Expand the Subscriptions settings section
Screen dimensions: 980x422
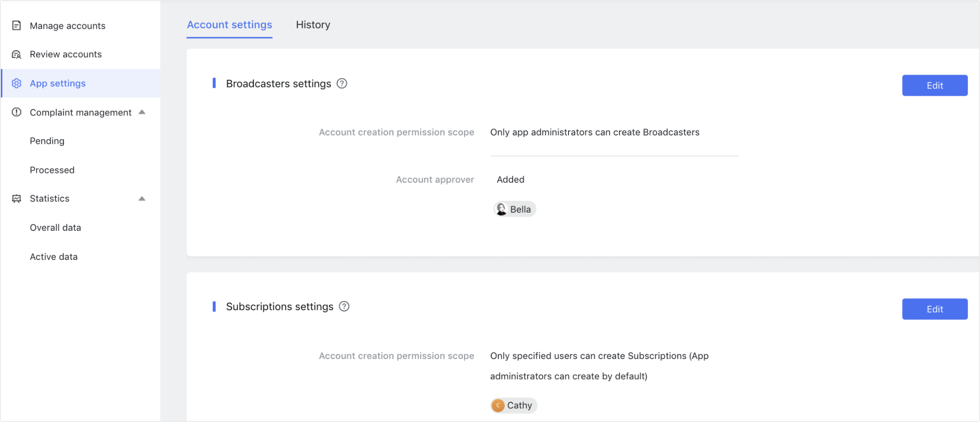coord(280,306)
